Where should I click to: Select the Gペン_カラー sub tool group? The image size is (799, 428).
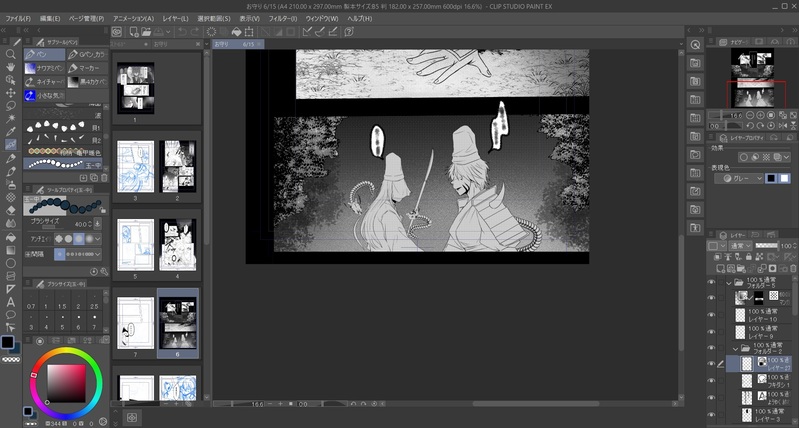click(x=87, y=55)
